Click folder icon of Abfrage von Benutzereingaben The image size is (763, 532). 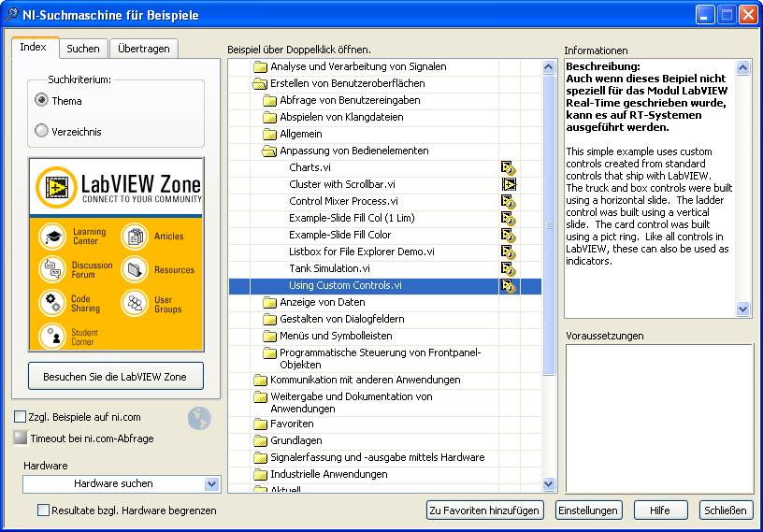[x=269, y=100]
